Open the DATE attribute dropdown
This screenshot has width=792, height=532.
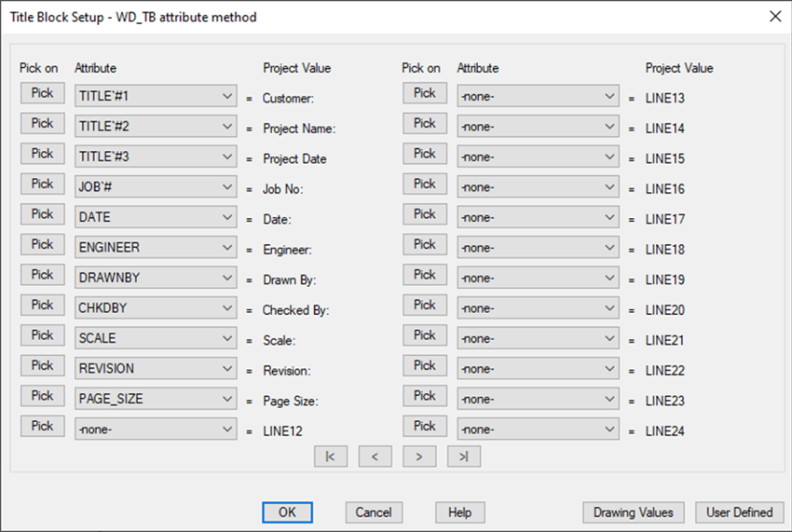(x=156, y=217)
